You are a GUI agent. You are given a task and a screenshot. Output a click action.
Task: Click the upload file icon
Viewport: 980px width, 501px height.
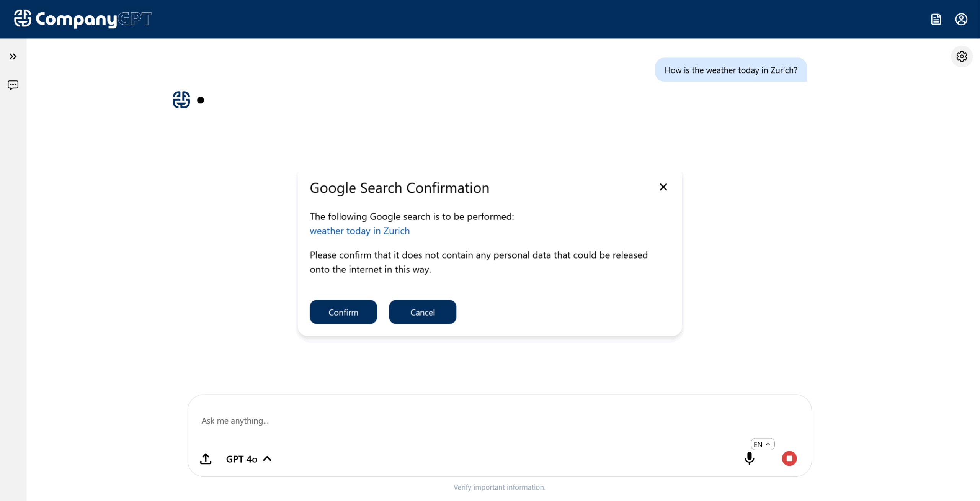[206, 459]
